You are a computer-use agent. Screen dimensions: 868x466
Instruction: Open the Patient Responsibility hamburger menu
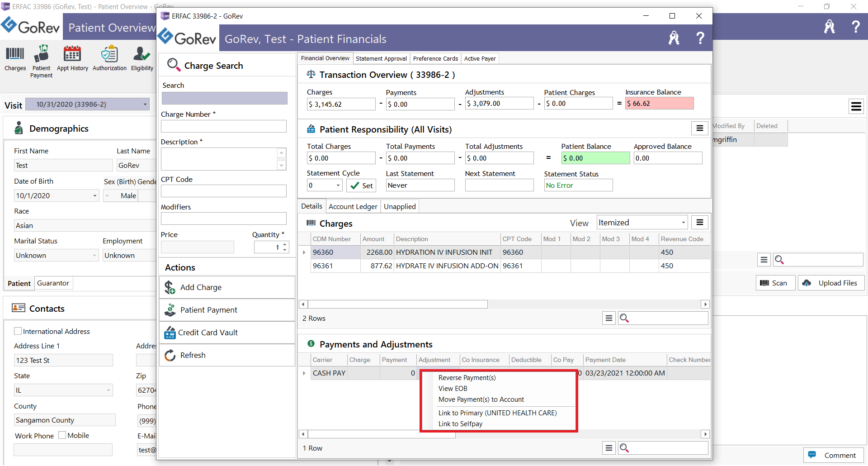(x=699, y=128)
